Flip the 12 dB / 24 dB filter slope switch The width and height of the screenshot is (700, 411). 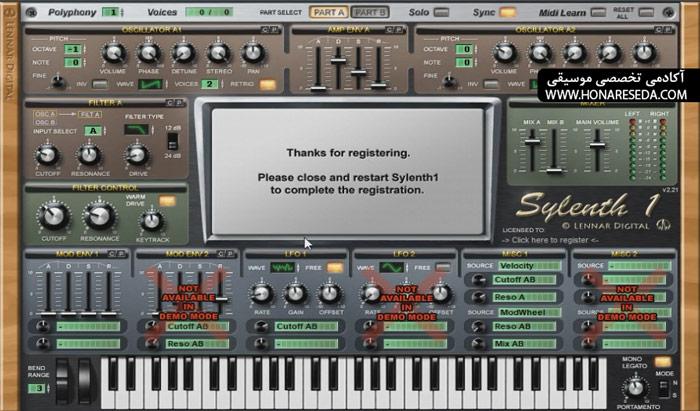click(172, 142)
